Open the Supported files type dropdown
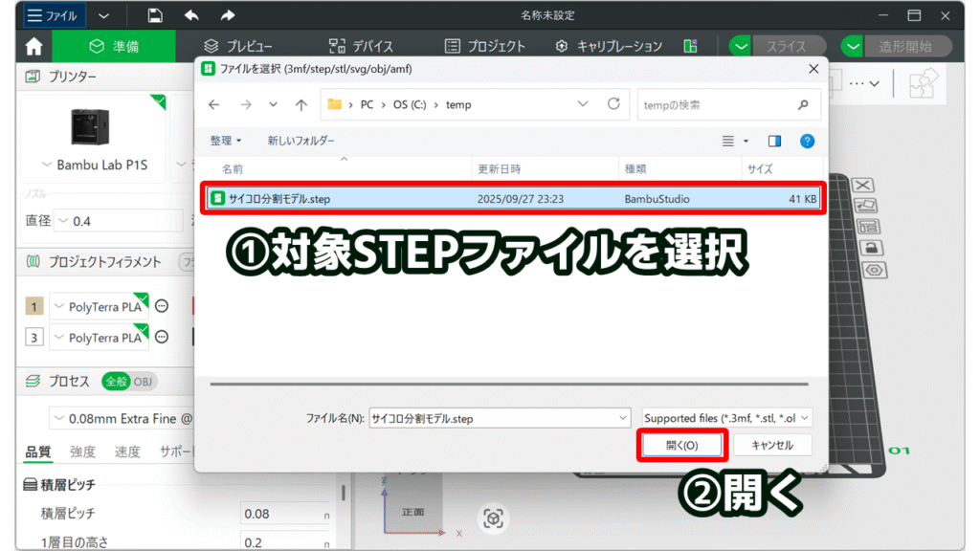The image size is (980, 551). (x=727, y=418)
